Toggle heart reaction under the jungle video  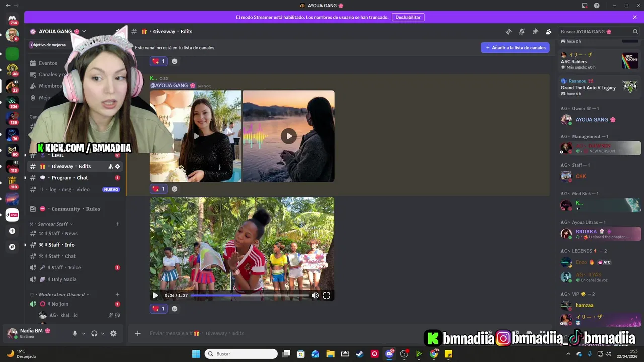tap(158, 309)
